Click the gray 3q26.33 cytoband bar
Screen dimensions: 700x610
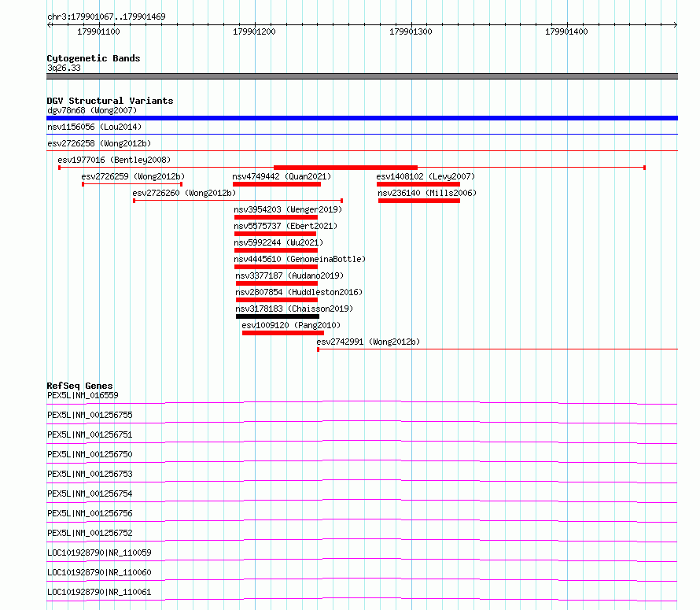362,76
